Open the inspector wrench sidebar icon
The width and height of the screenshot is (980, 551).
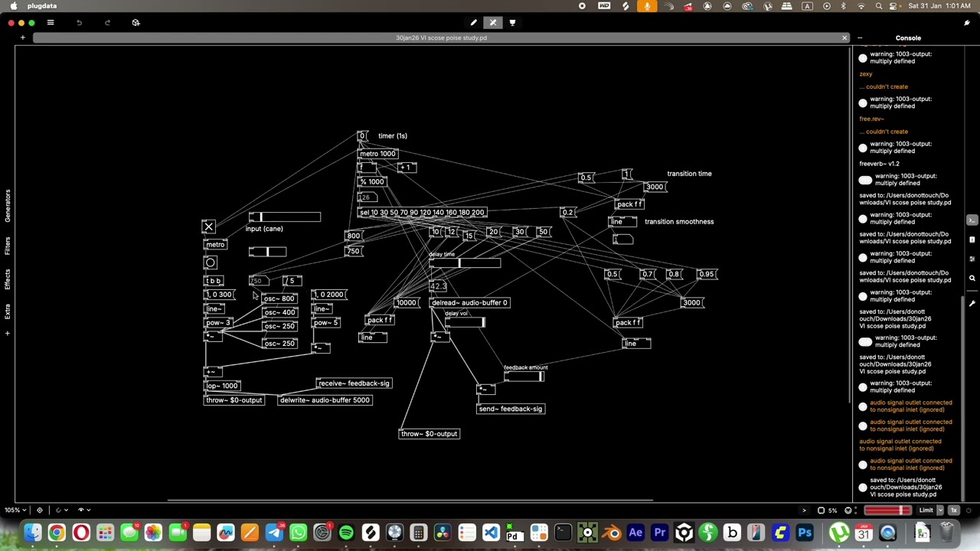[972, 304]
